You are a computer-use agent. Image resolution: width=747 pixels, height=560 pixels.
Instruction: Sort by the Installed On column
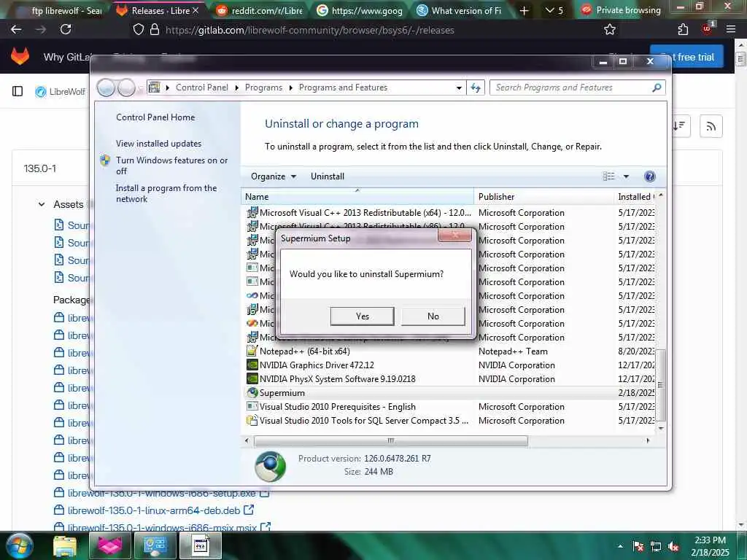pos(635,197)
